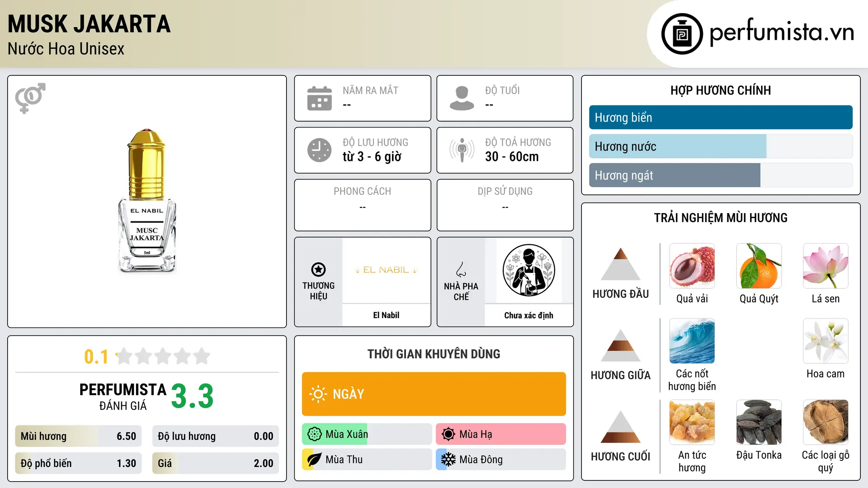Click the Độ lưu hương 0.00 score bar

point(215,436)
